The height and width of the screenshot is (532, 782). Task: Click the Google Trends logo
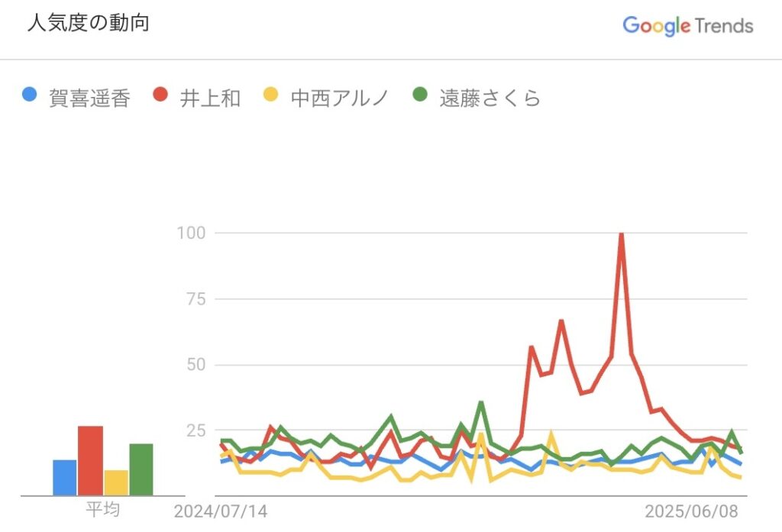(688, 26)
